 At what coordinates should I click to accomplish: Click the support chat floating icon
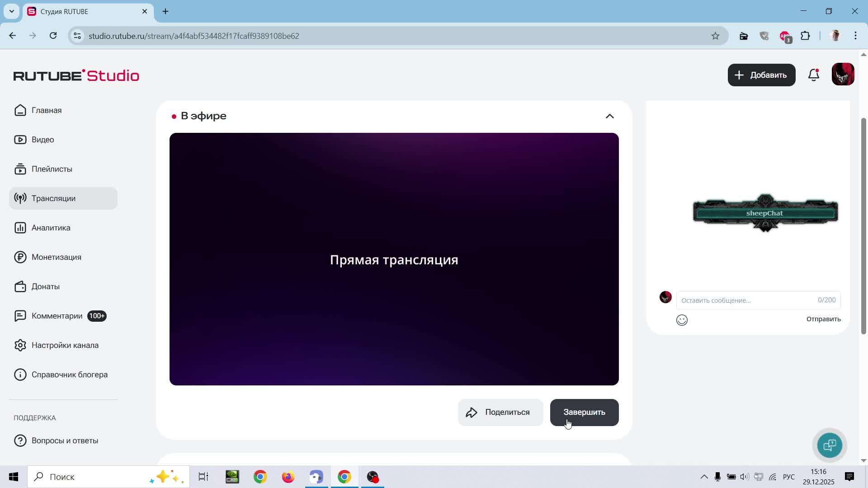[x=830, y=446]
